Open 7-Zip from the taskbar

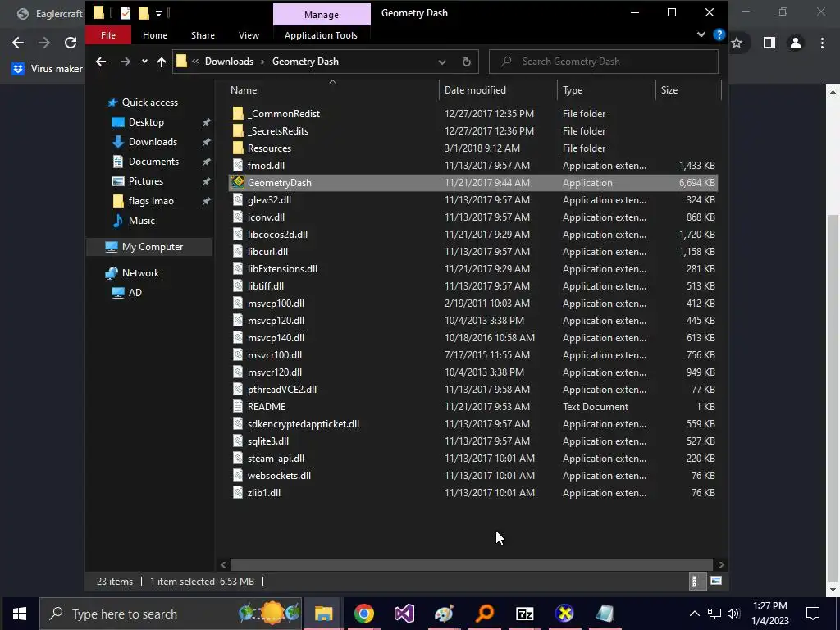524,614
